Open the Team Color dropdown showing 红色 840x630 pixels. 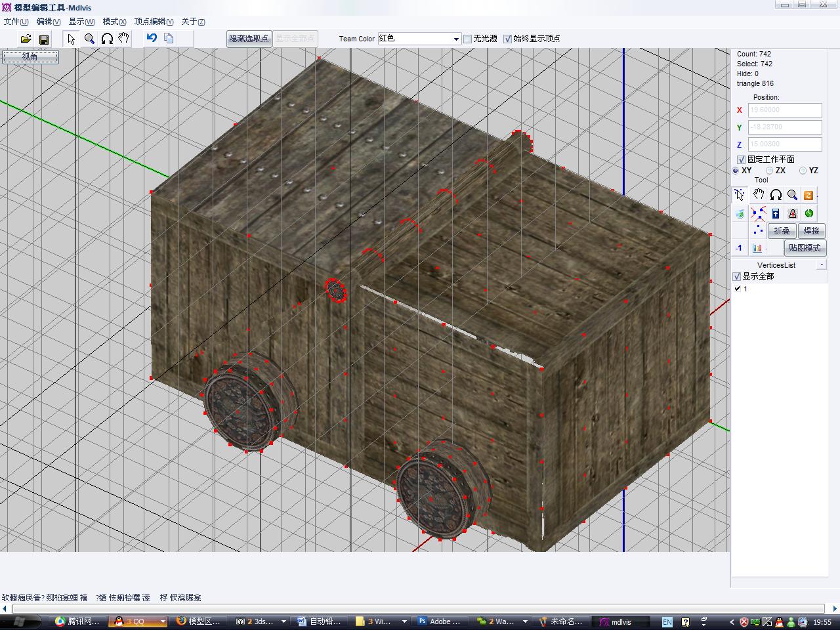click(x=419, y=39)
